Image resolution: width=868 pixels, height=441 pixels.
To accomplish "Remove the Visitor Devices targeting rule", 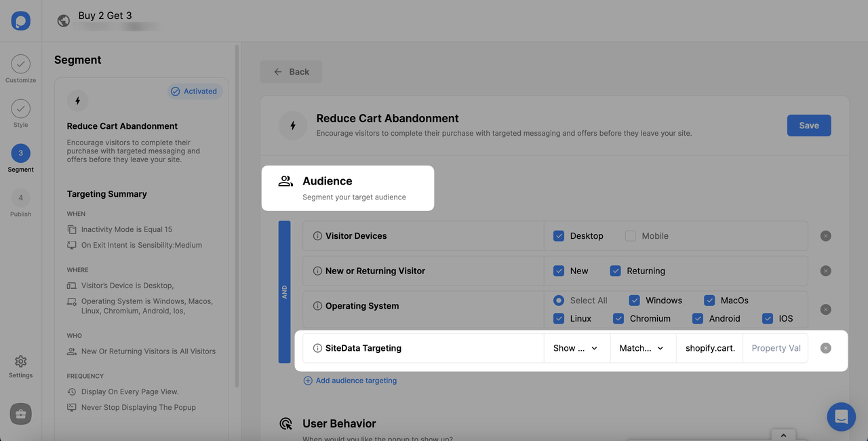I will click(825, 236).
